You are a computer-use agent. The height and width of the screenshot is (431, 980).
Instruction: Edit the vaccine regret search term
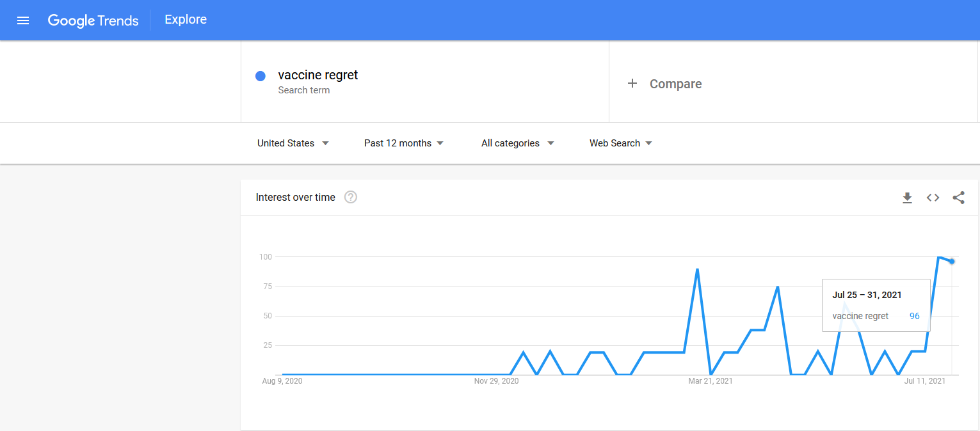[x=318, y=75]
